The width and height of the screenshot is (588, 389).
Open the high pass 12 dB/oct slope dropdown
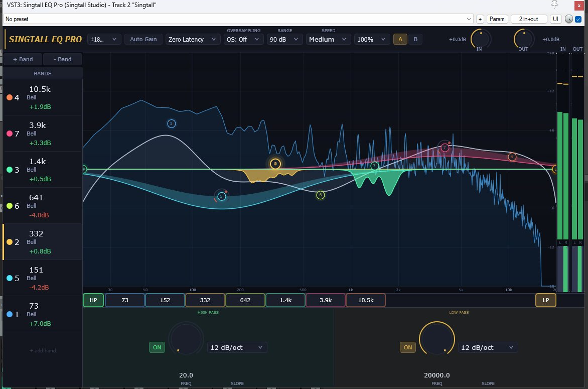click(x=237, y=347)
